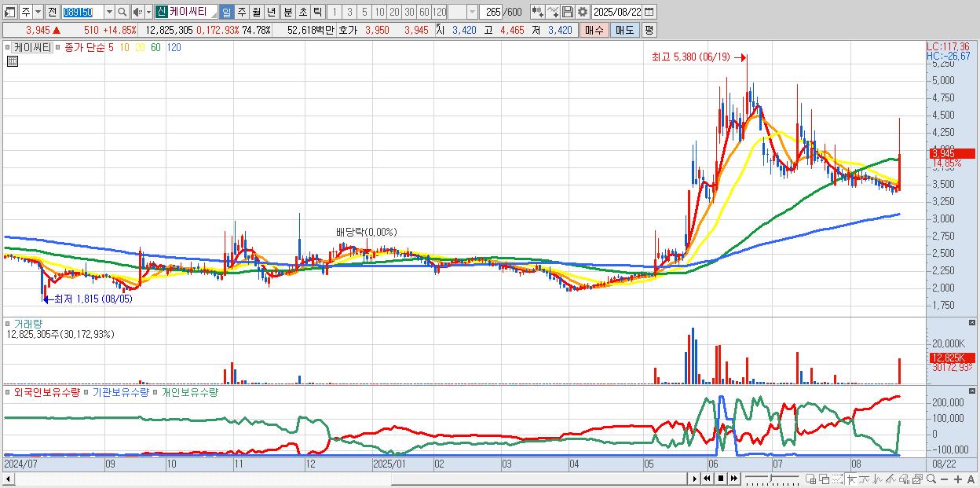Screen dimensions: 980x488
Task: Click the stop button in bottom toolbar
Action: tap(721, 479)
